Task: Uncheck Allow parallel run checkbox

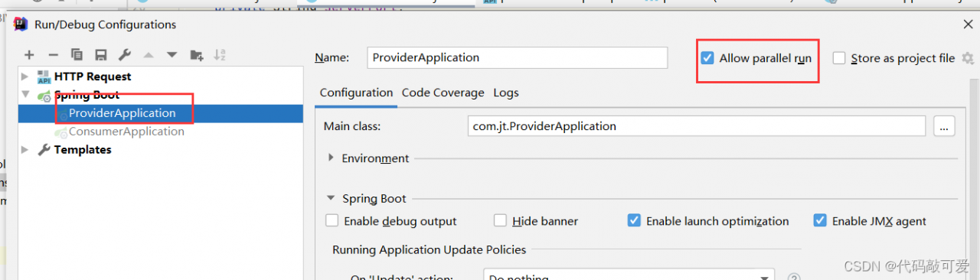Action: (x=707, y=58)
